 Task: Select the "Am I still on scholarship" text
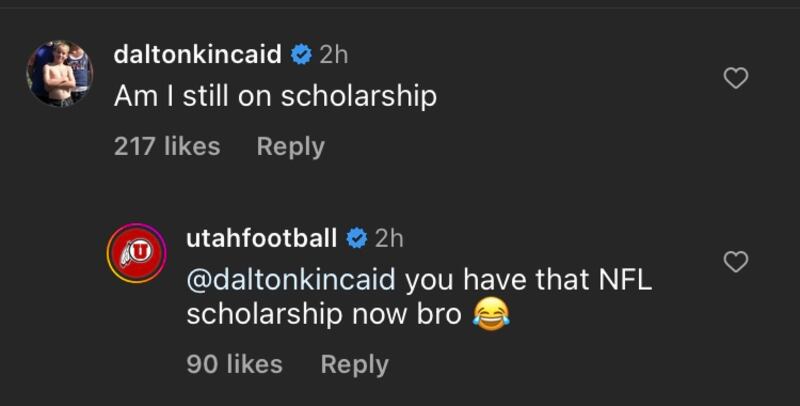tap(275, 96)
